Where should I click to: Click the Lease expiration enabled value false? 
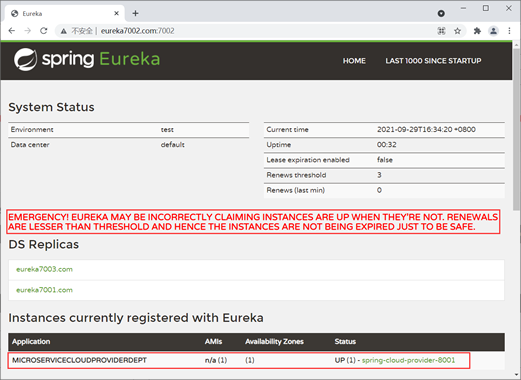click(385, 160)
